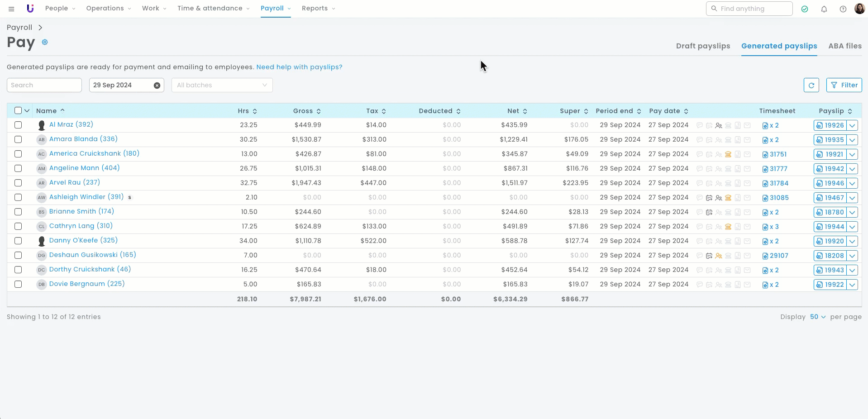Click the green status check icon

804,9
